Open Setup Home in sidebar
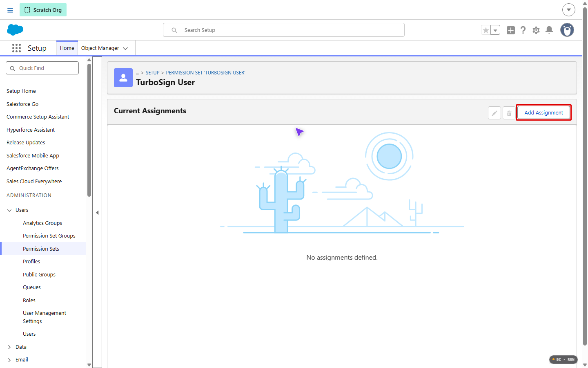The width and height of the screenshot is (588, 368). pos(21,91)
